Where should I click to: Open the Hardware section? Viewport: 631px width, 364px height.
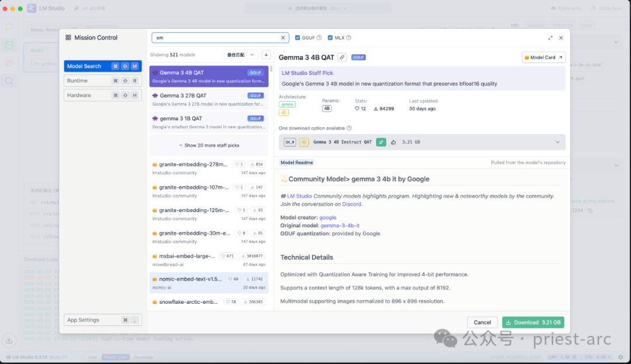pos(103,95)
